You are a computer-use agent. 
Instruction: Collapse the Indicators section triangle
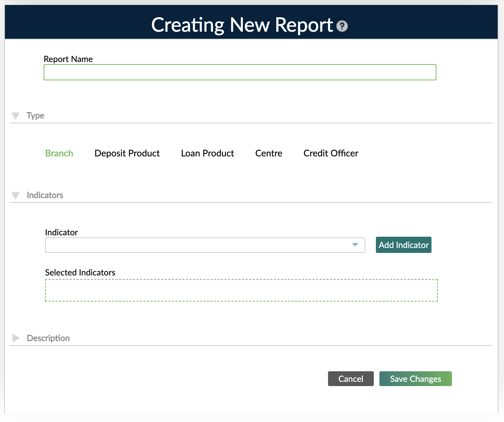[15, 195]
